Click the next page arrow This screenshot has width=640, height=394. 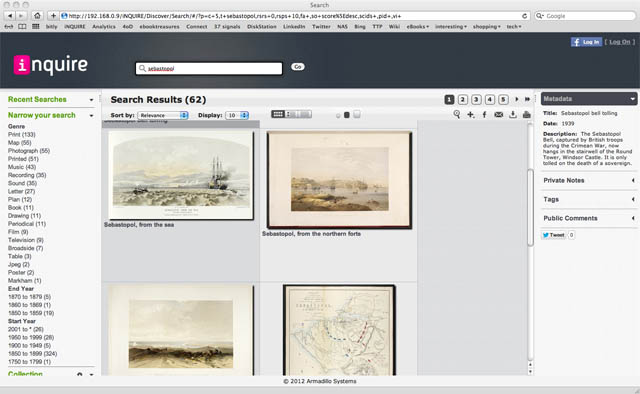click(517, 99)
